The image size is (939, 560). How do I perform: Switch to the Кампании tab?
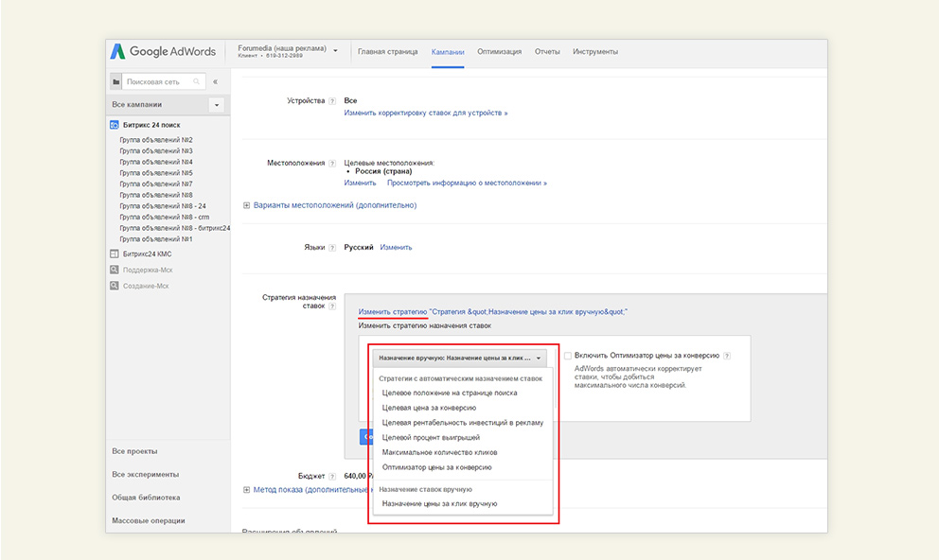pyautogui.click(x=448, y=52)
